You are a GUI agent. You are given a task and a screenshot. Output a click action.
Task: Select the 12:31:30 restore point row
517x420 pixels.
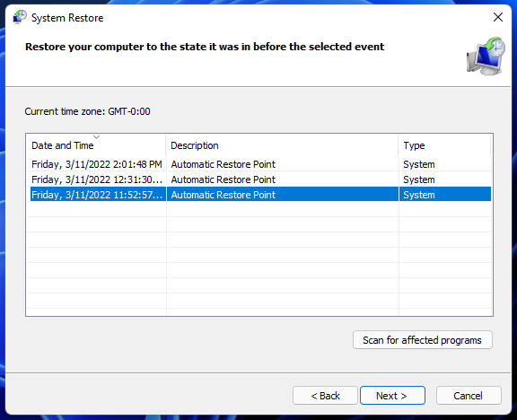(260, 179)
